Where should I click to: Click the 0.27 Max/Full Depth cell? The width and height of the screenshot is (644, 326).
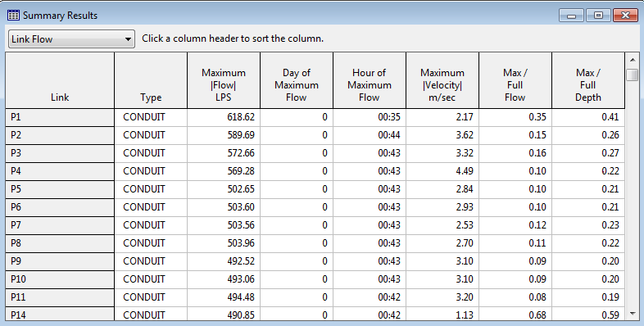tap(588, 153)
